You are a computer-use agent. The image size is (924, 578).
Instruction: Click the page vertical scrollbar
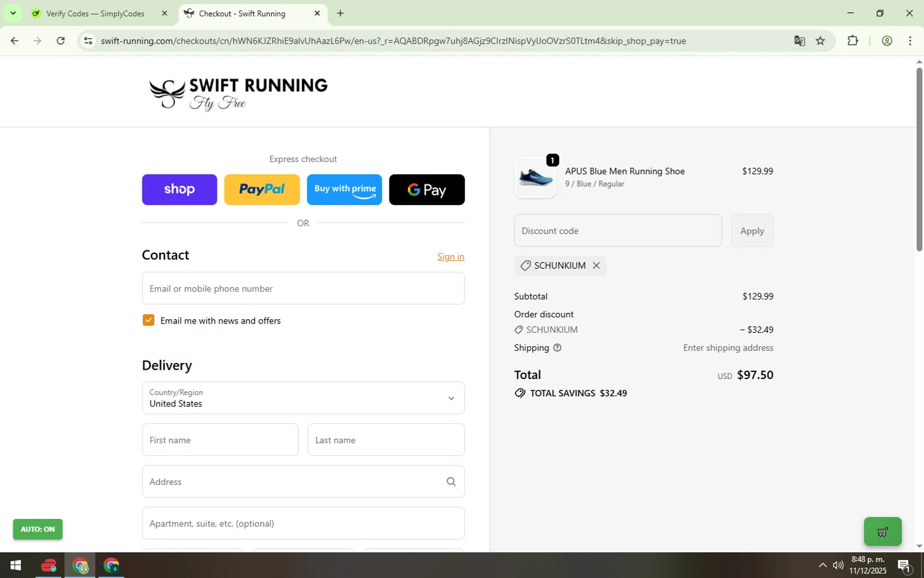[x=919, y=159]
